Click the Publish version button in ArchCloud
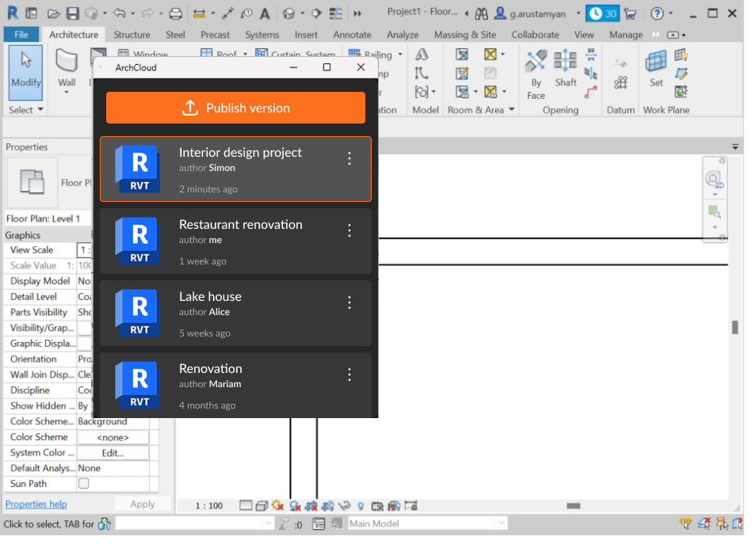Viewport: 756px width, 544px height. (x=235, y=108)
